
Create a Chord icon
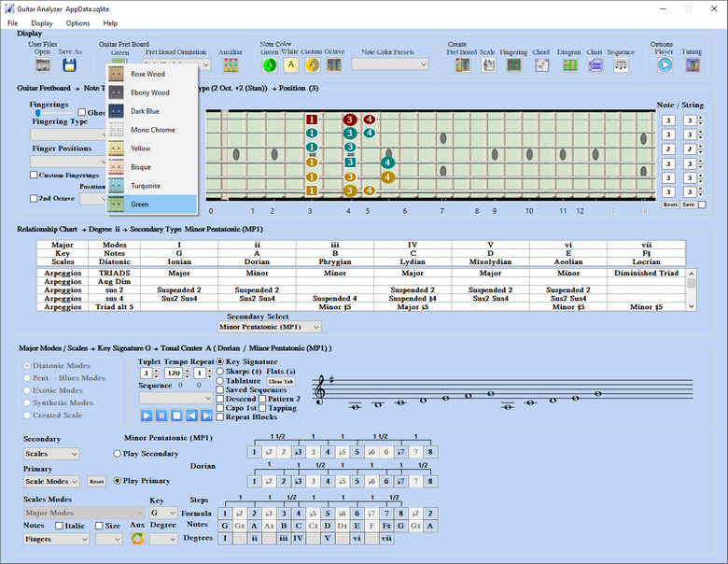[x=542, y=65]
